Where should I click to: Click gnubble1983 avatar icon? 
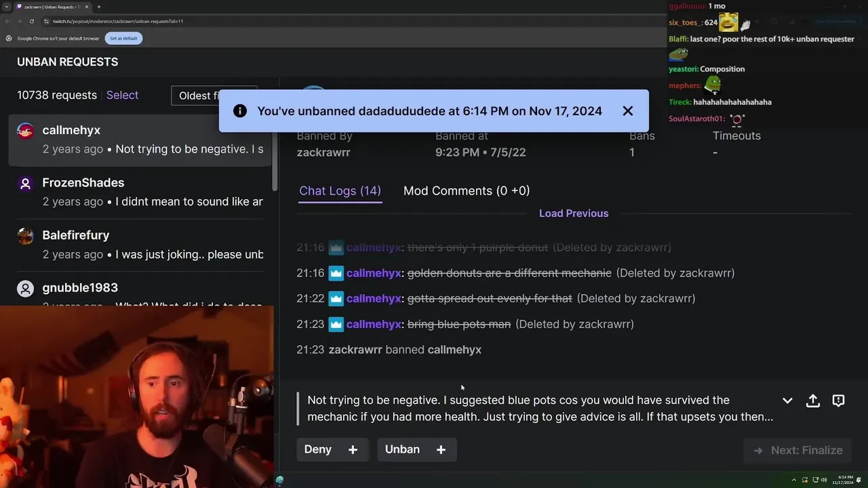pos(25,289)
